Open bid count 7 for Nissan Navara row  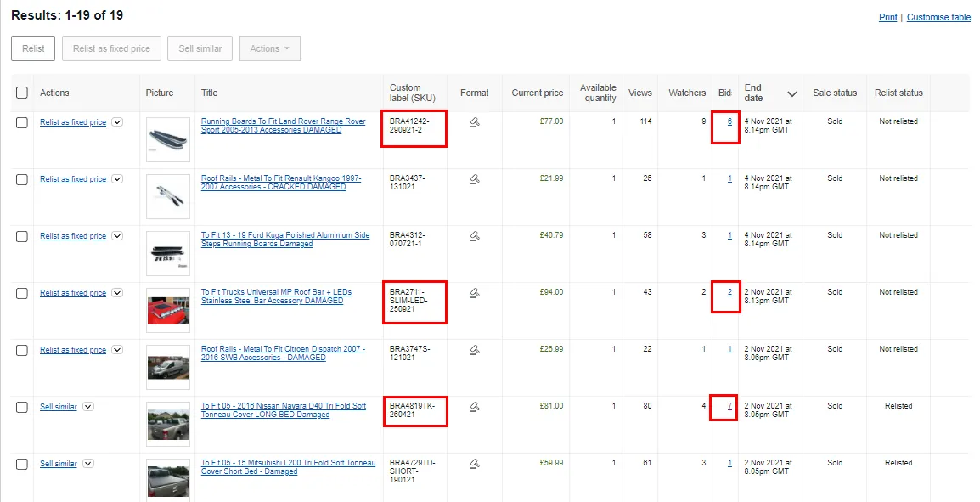click(x=729, y=406)
